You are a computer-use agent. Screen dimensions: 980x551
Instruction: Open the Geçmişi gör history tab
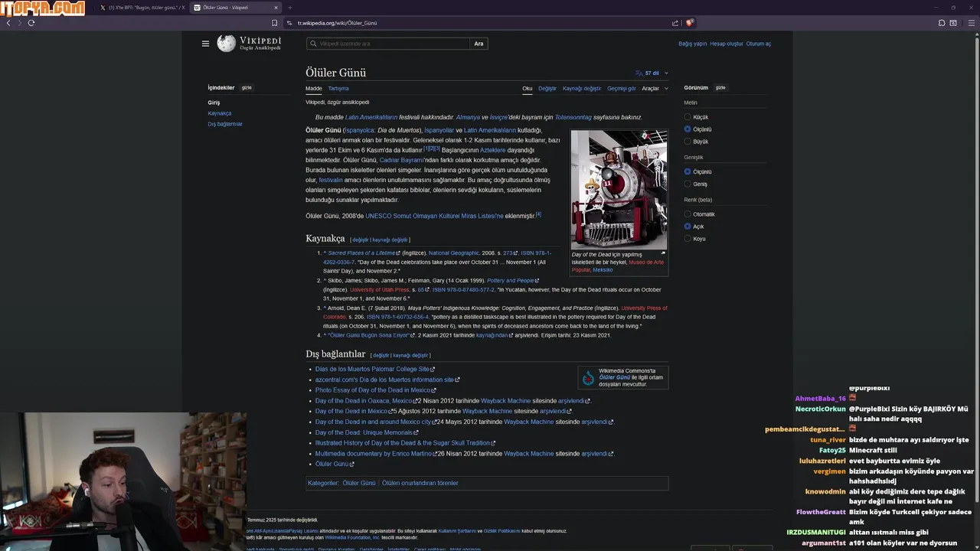[x=622, y=89]
